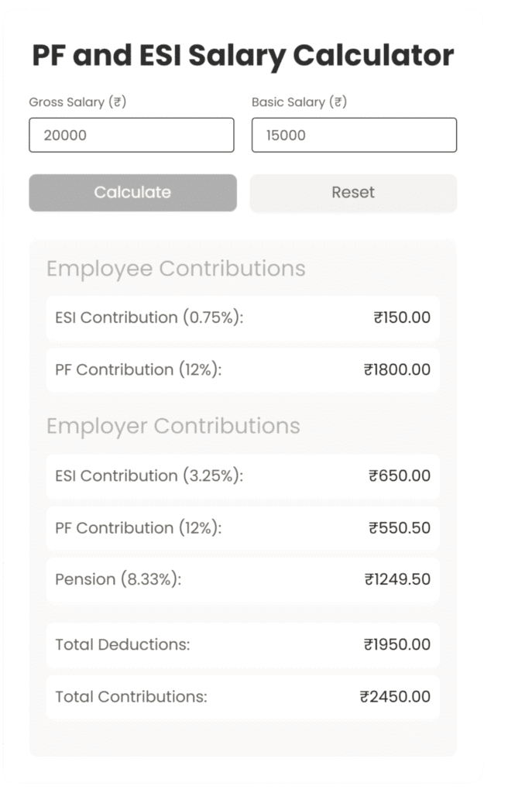The width and height of the screenshot is (532, 793).
Task: Select the ESI Contribution (0.75%) row
Action: tap(242, 318)
